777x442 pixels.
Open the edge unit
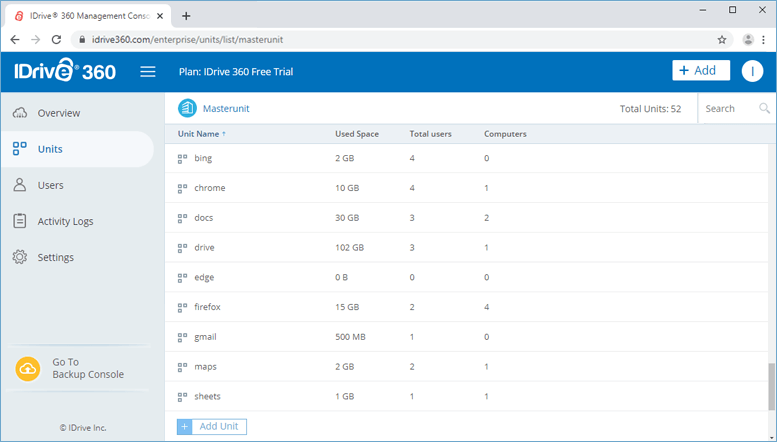204,277
